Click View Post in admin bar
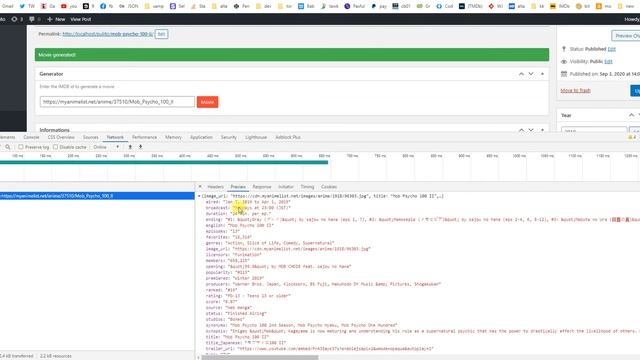The image size is (640, 360). pos(81,19)
